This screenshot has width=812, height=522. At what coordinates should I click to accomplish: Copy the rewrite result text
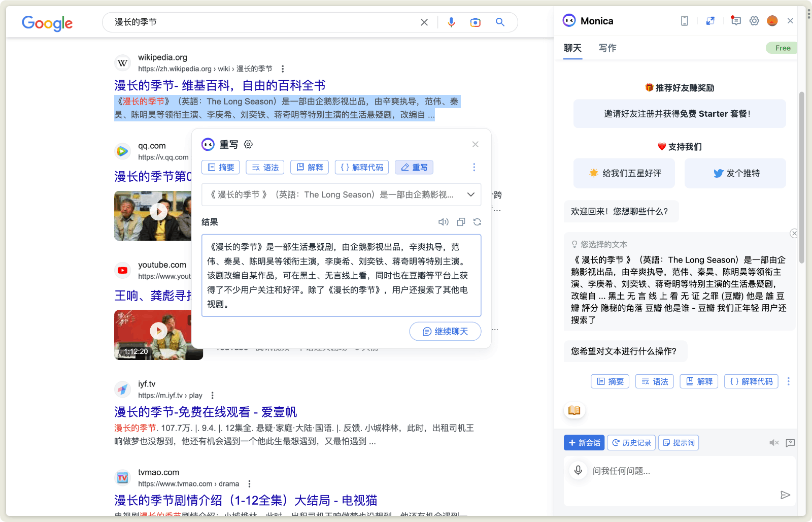[461, 222]
